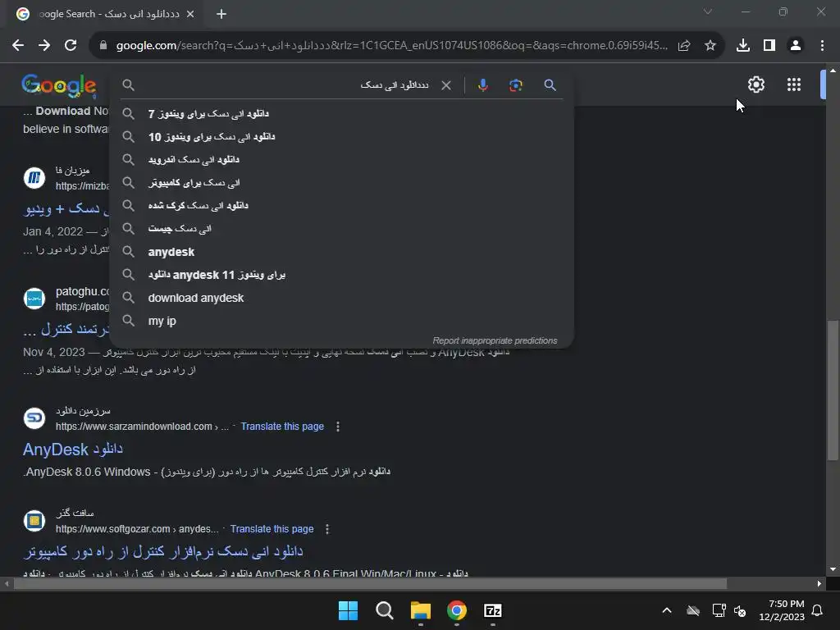Image resolution: width=840 pixels, height=630 pixels.
Task: Open the Windows Start menu
Action: [348, 610]
